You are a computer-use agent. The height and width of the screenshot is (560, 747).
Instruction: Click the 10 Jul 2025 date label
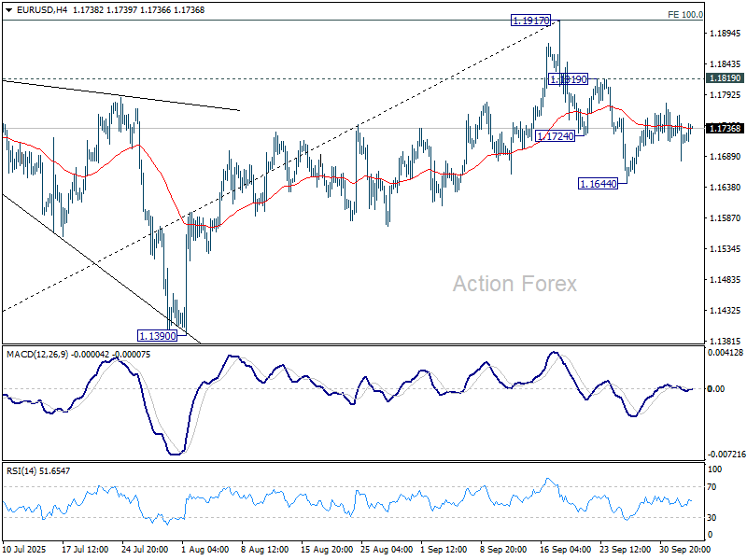[x=26, y=551]
